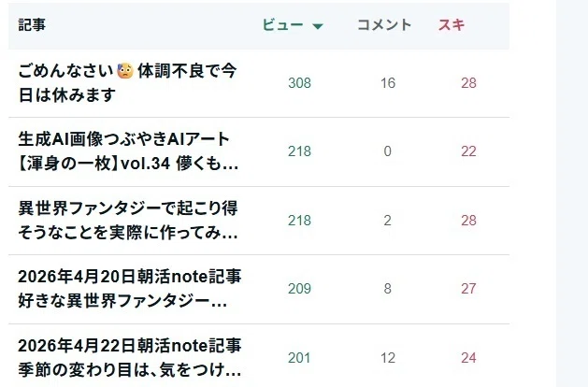Click view count 201 in last row
The width and height of the screenshot is (588, 387).
pyautogui.click(x=299, y=358)
